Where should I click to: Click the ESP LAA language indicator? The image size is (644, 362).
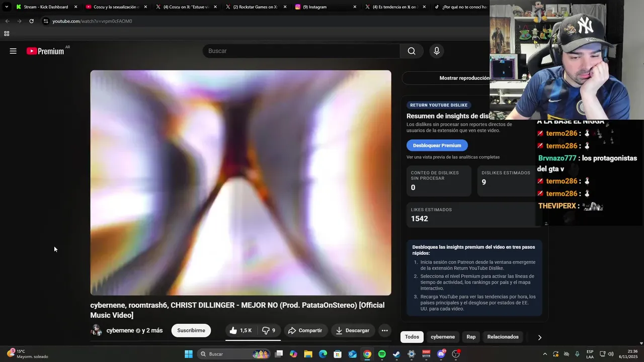pos(590,354)
